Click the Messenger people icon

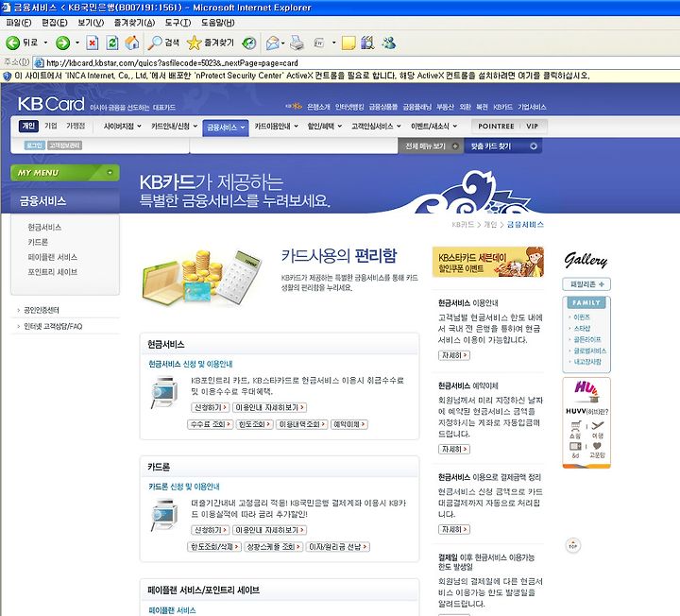click(x=389, y=43)
